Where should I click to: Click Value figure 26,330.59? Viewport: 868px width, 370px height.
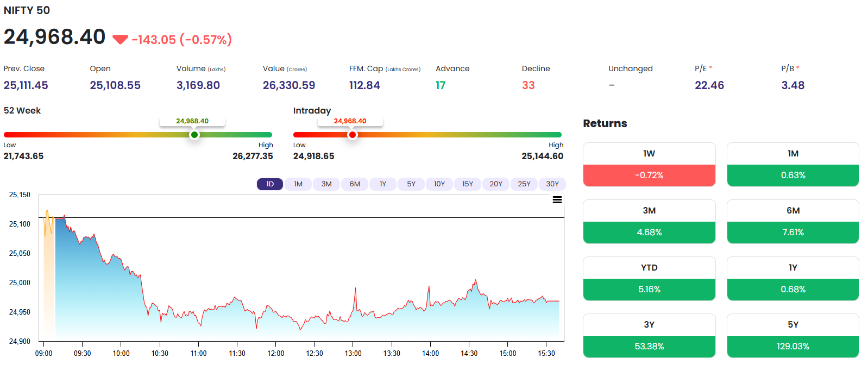click(289, 85)
